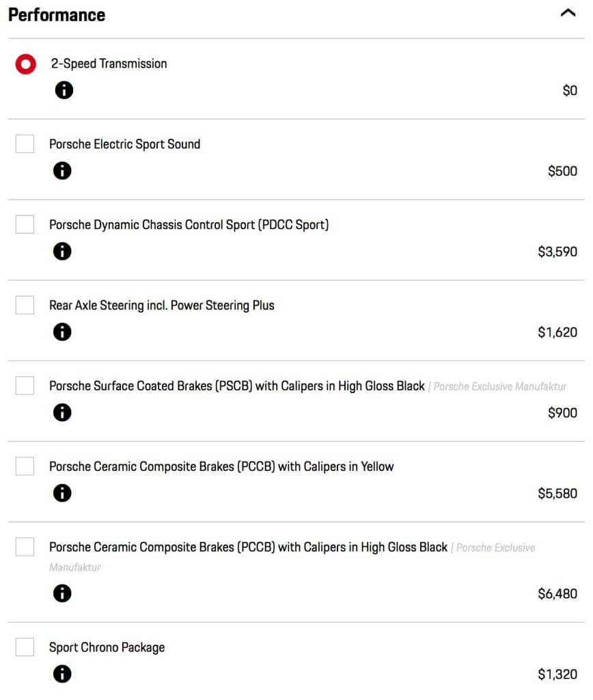Click the Sport Chrono Package label

point(107,647)
